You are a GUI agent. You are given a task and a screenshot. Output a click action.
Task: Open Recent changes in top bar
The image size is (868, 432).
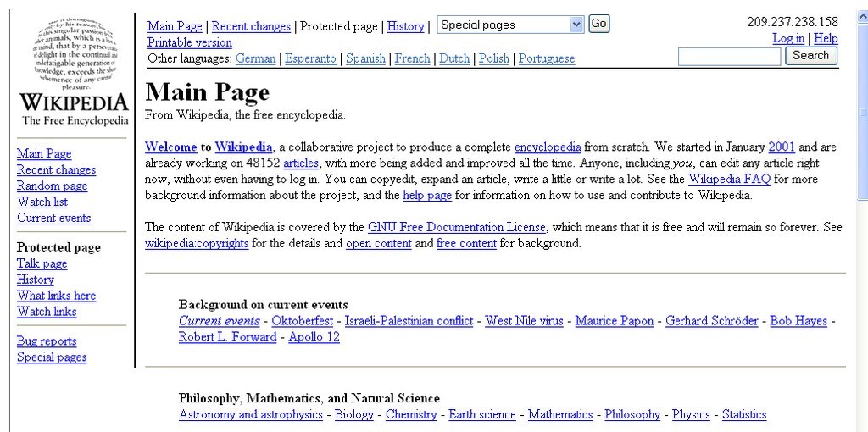(251, 26)
